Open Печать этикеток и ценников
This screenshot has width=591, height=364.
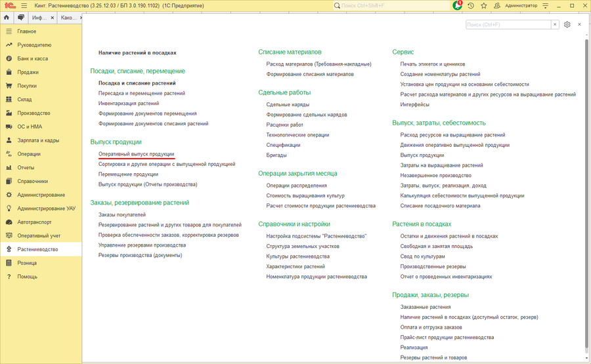click(x=433, y=64)
